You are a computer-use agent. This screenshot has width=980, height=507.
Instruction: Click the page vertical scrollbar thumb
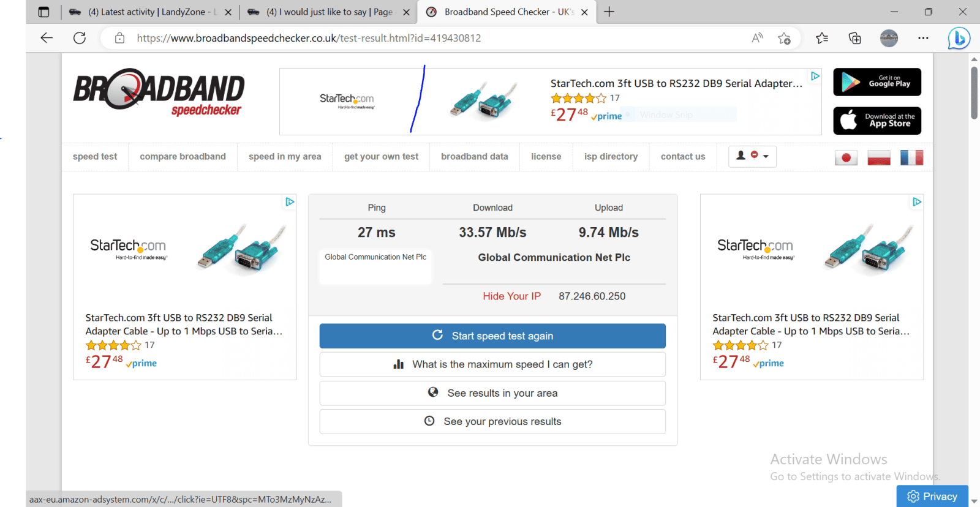pyautogui.click(x=974, y=92)
